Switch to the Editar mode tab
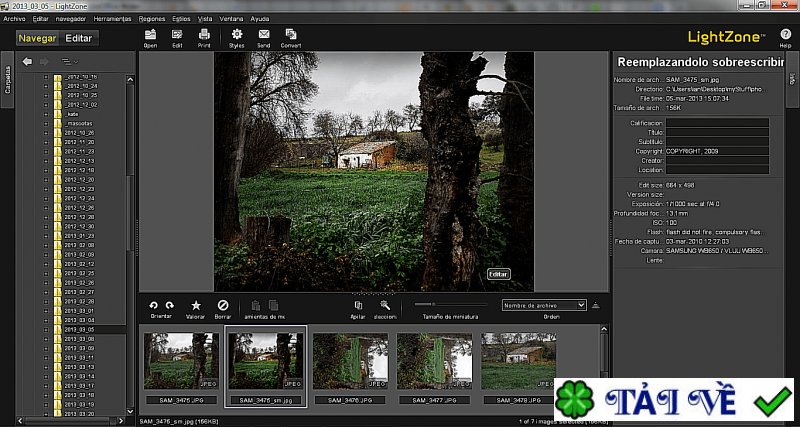 pyautogui.click(x=79, y=38)
